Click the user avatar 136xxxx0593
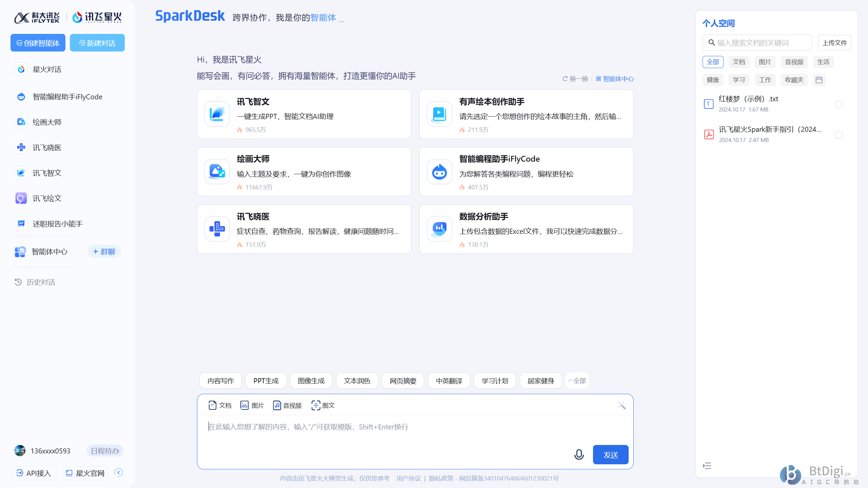868x488 pixels. pyautogui.click(x=20, y=451)
